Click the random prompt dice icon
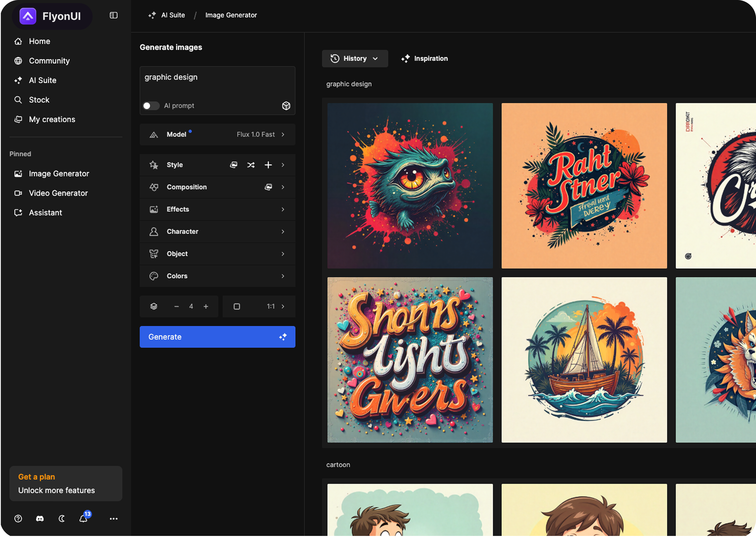756x538 pixels. click(286, 106)
